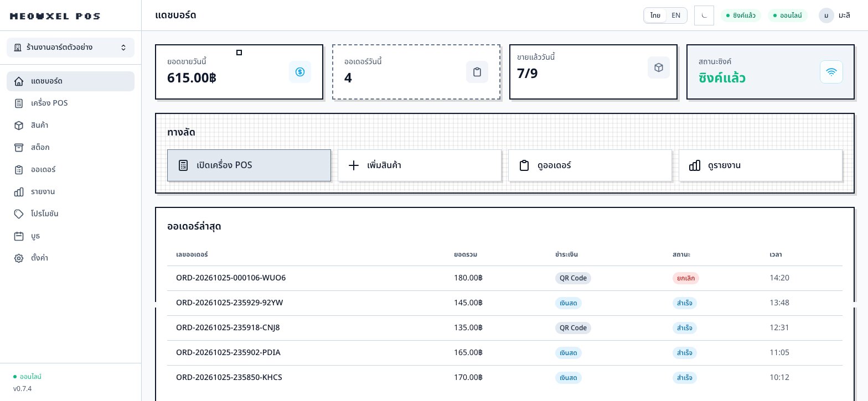The width and height of the screenshot is (868, 401).
Task: Click the ชำระเงิน column header
Action: [x=566, y=254]
